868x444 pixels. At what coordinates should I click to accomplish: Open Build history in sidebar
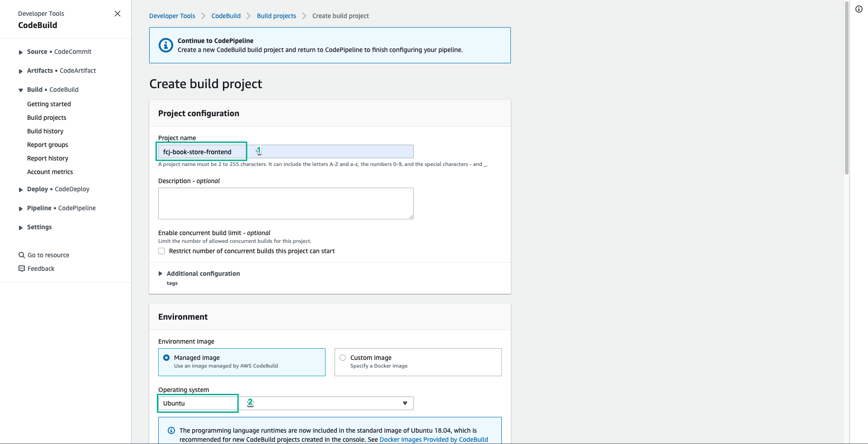tap(45, 131)
